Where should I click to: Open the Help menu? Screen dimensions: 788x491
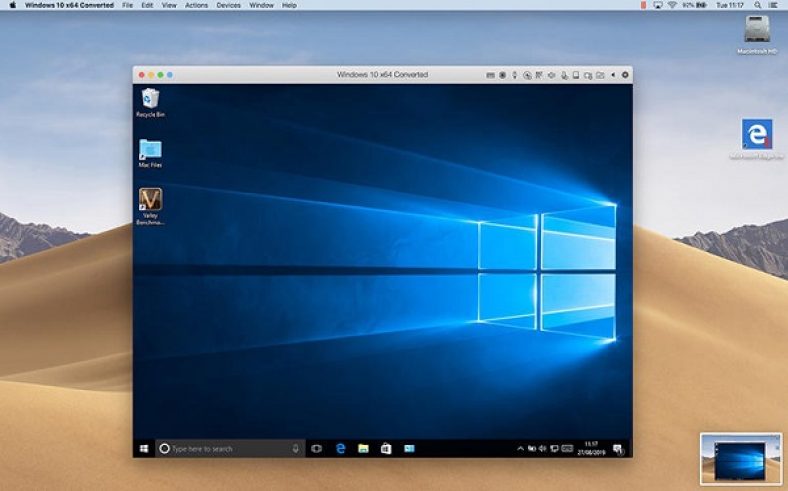tap(289, 5)
